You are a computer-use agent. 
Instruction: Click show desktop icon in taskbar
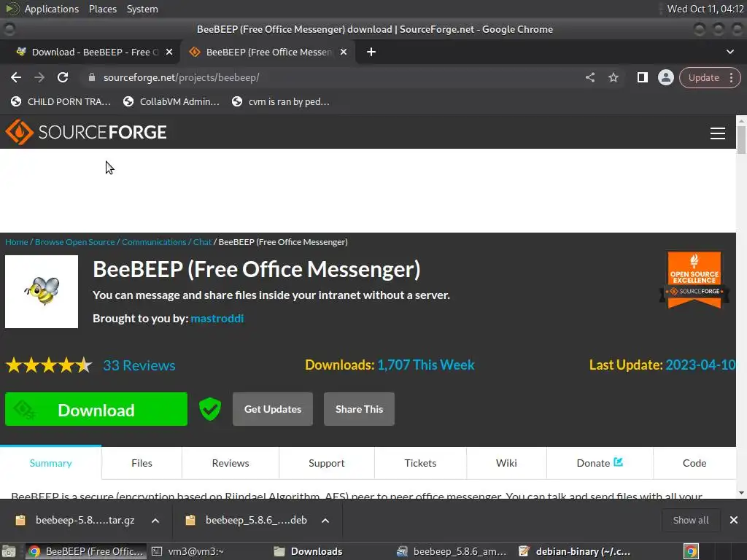[9, 551]
